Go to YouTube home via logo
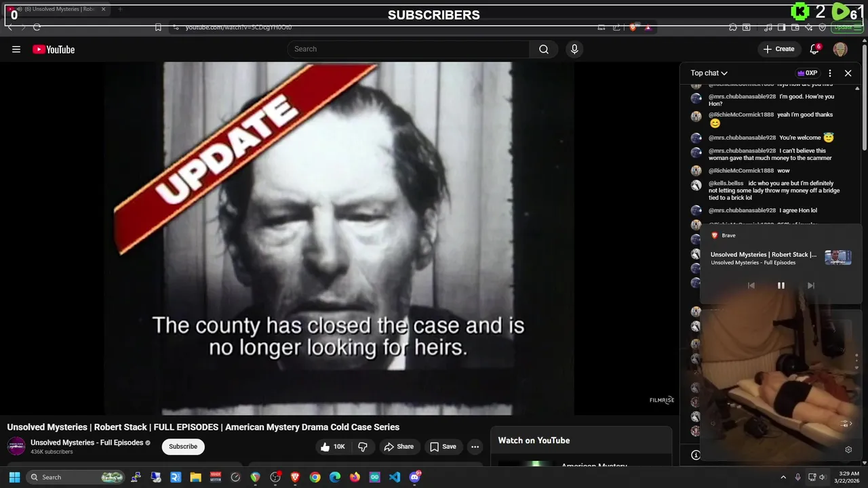Screen dimensions: 868x488 point(54,49)
